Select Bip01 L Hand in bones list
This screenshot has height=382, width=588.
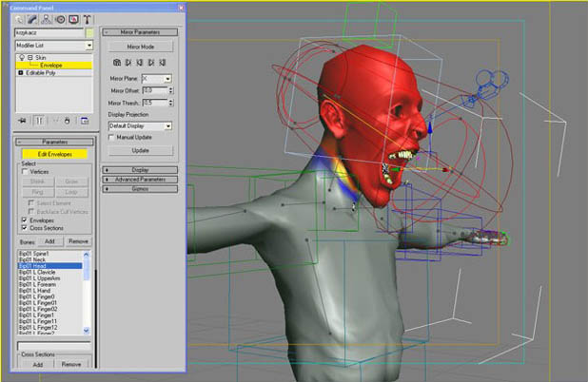point(49,291)
